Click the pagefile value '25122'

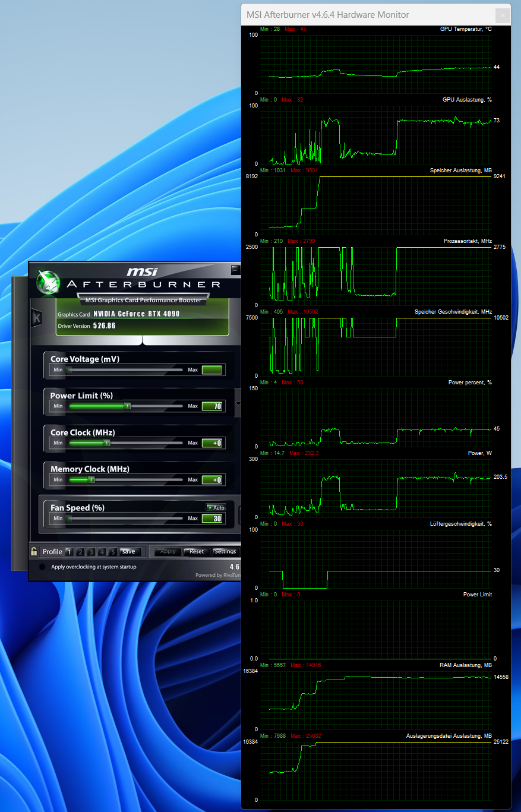501,742
